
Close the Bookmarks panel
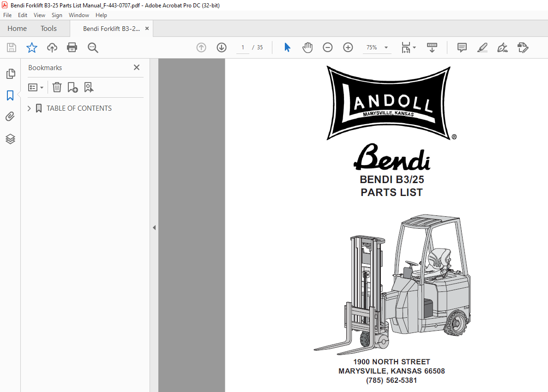coord(137,67)
